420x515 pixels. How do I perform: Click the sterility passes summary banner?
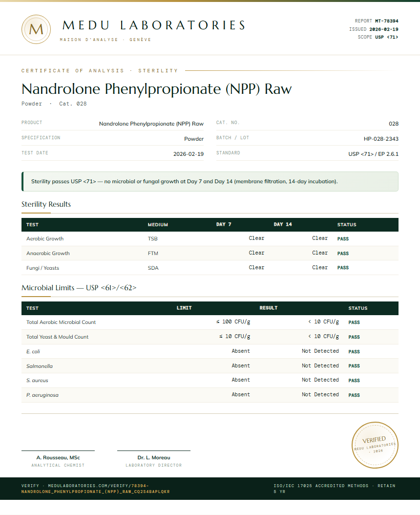pyautogui.click(x=210, y=181)
